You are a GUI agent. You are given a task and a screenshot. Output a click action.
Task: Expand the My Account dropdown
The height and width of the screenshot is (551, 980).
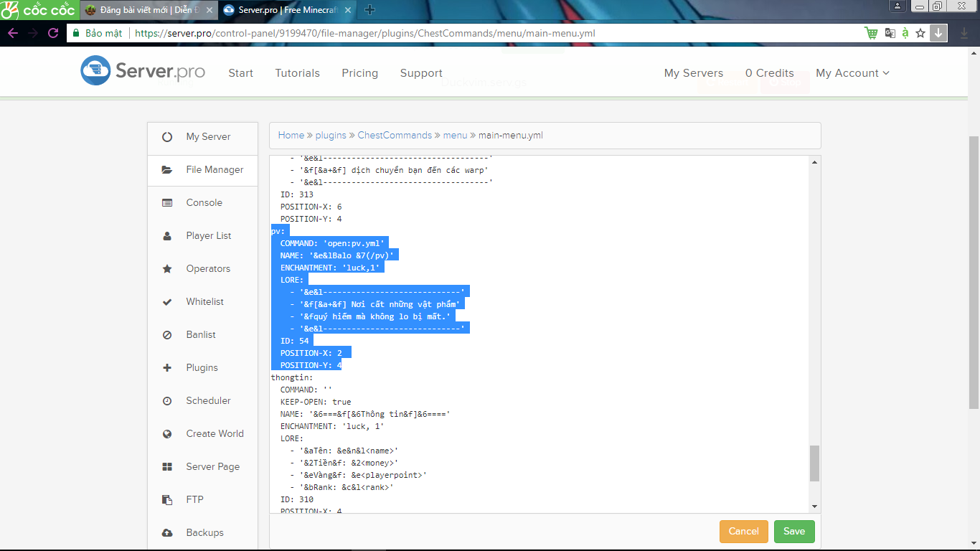[852, 73]
